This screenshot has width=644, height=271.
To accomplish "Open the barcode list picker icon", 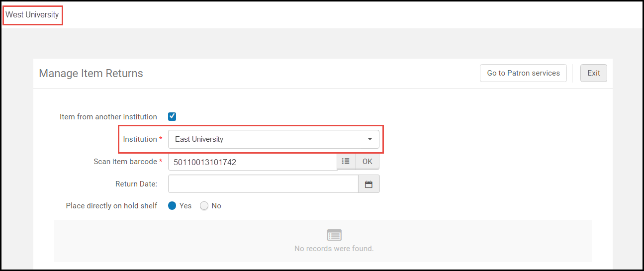I will click(x=346, y=162).
